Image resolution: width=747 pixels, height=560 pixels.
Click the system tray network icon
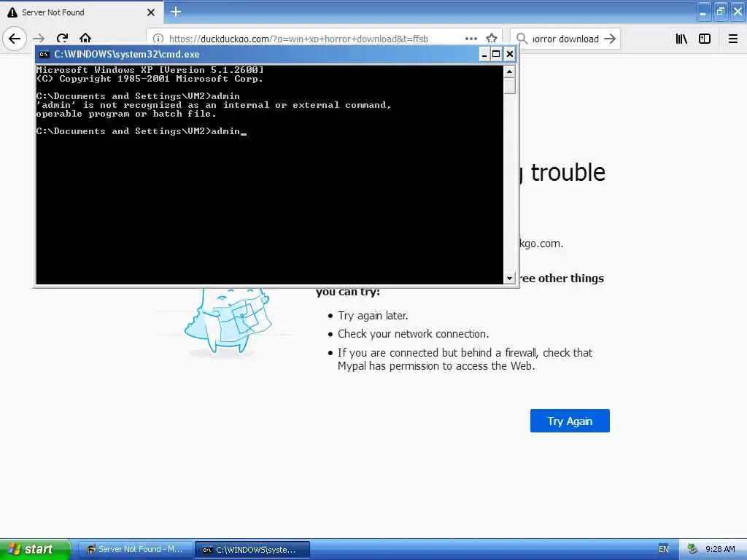(693, 549)
